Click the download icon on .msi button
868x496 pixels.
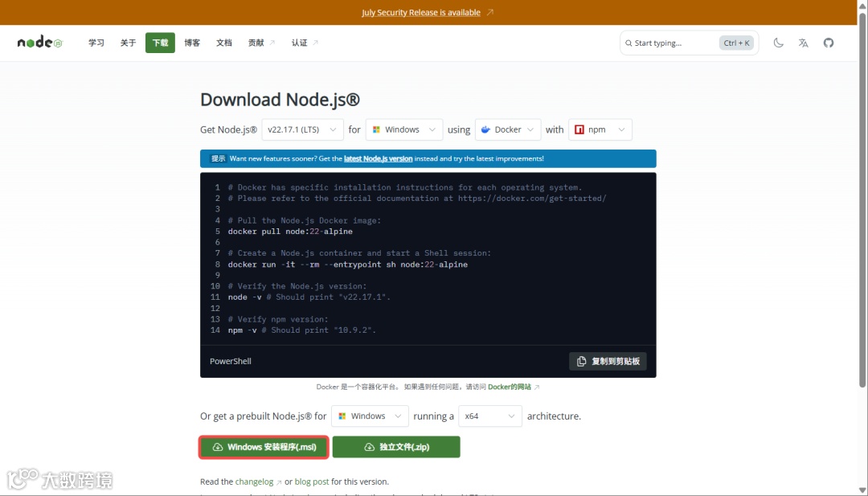tap(218, 447)
